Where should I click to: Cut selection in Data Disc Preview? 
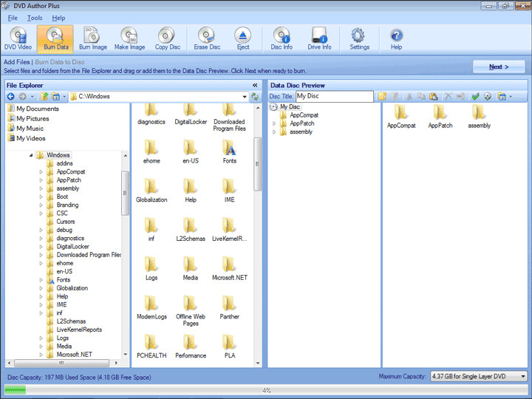[409, 96]
